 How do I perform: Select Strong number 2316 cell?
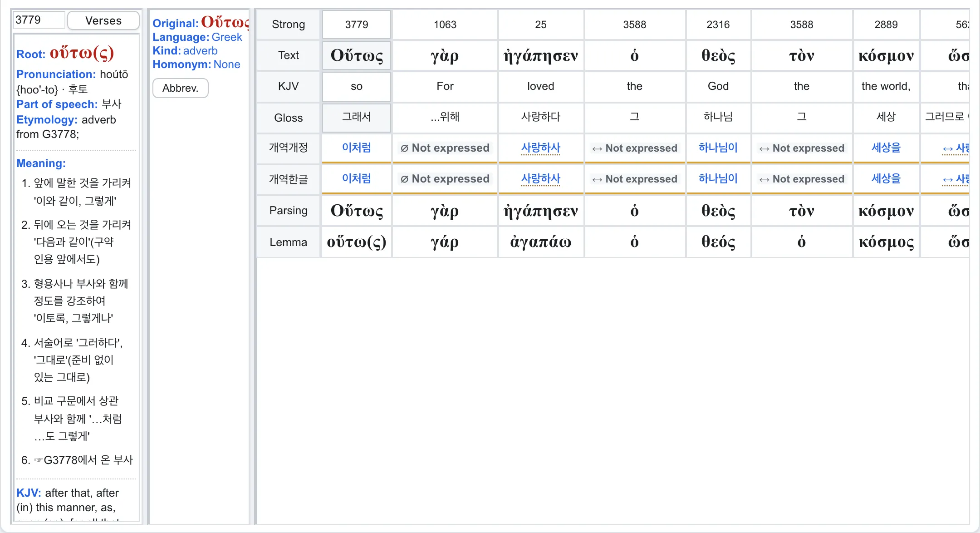[718, 25]
